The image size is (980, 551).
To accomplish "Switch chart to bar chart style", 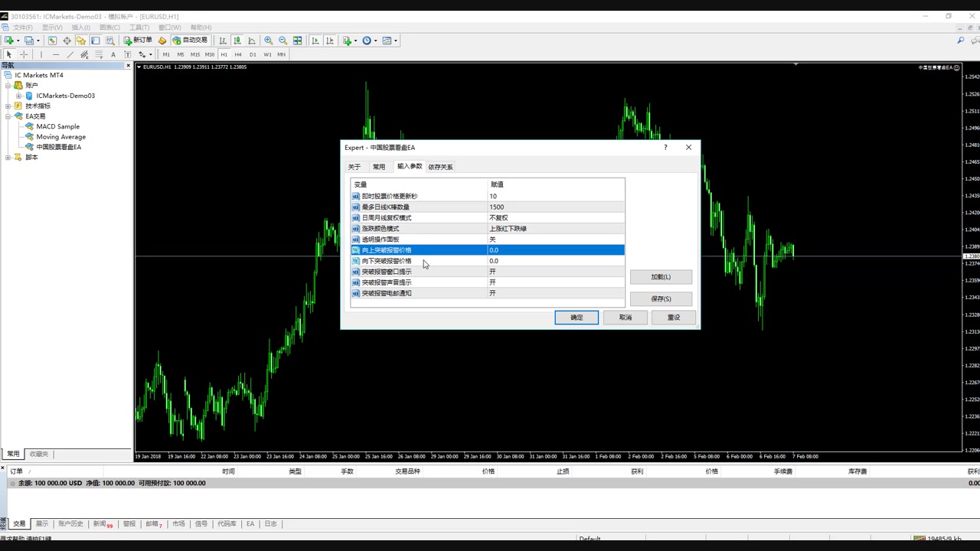I will 223,41.
